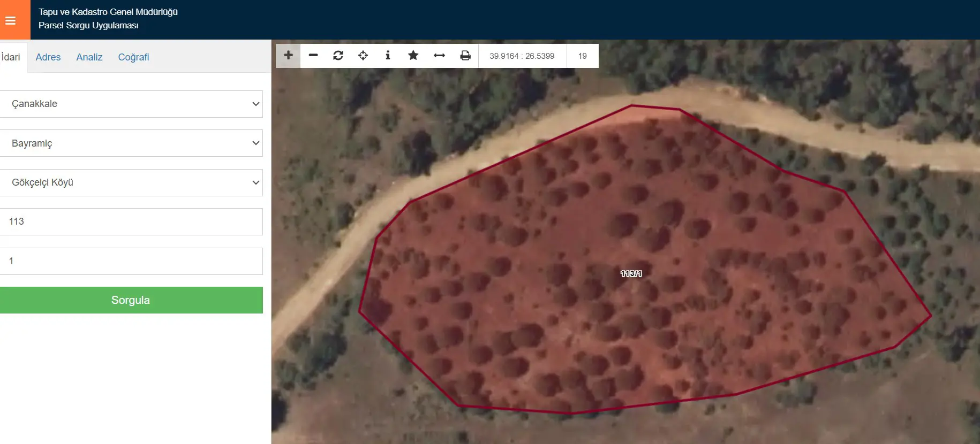
Task: Open the Adres tab
Action: click(x=48, y=57)
